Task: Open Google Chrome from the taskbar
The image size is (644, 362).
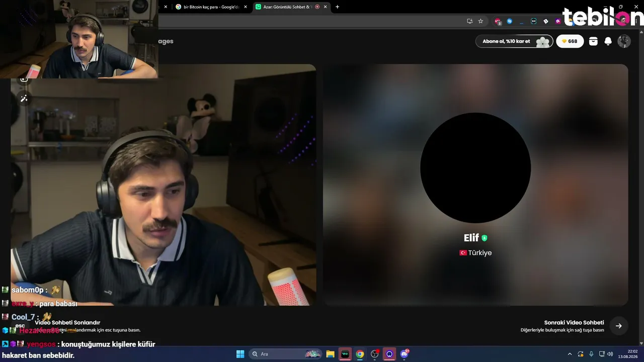Action: click(360, 354)
